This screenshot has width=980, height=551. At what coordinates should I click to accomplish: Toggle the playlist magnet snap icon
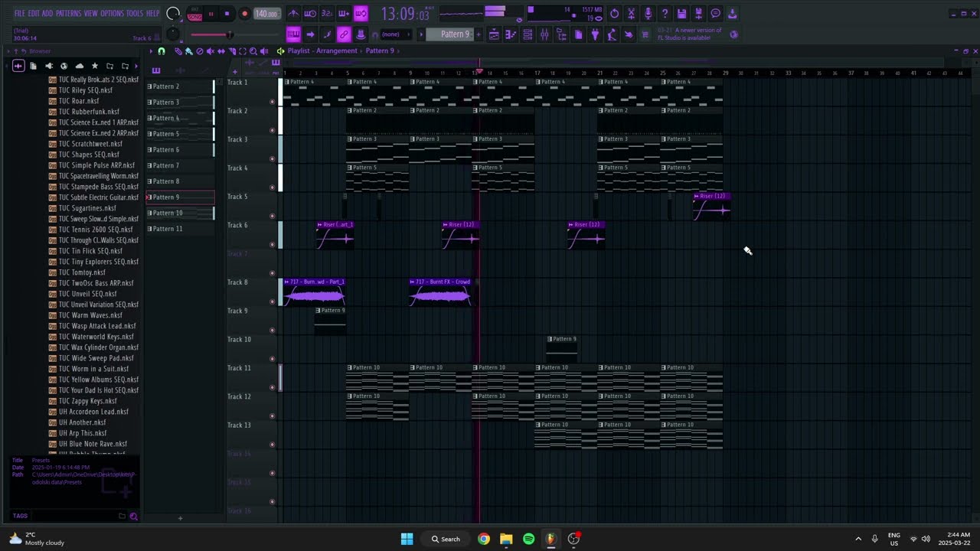[161, 51]
